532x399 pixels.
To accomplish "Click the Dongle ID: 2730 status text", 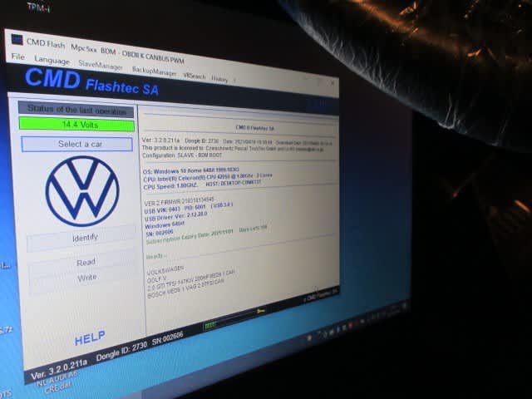I will point(121,351).
